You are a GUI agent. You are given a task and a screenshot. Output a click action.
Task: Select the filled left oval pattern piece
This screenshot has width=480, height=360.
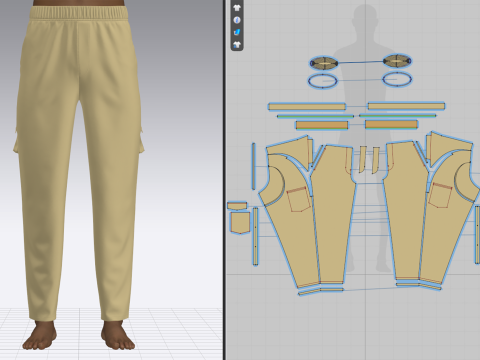click(324, 63)
